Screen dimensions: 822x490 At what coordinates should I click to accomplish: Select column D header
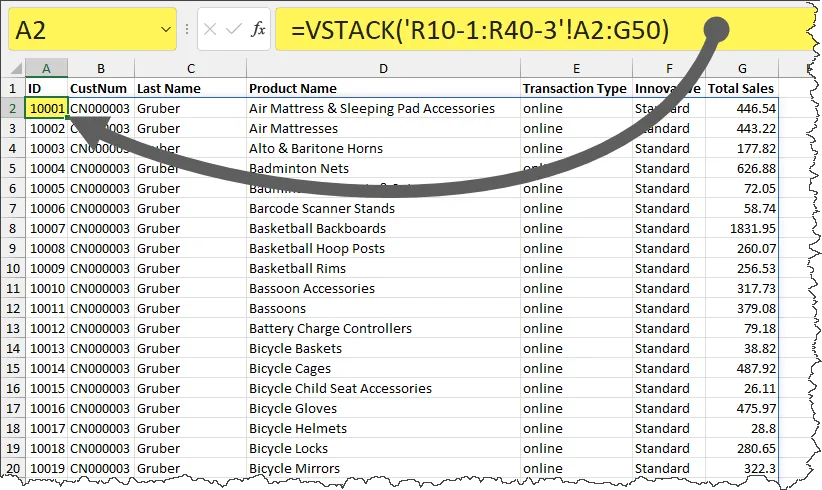point(383,68)
